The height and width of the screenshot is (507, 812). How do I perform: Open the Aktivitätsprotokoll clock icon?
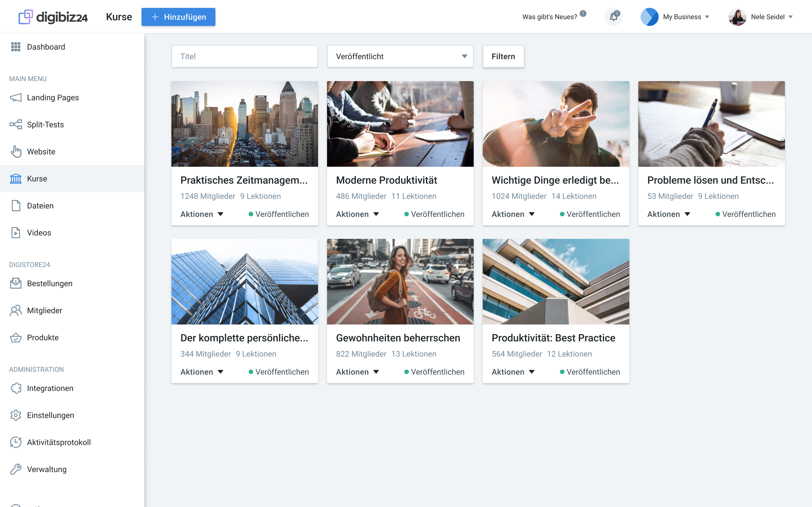coord(16,442)
